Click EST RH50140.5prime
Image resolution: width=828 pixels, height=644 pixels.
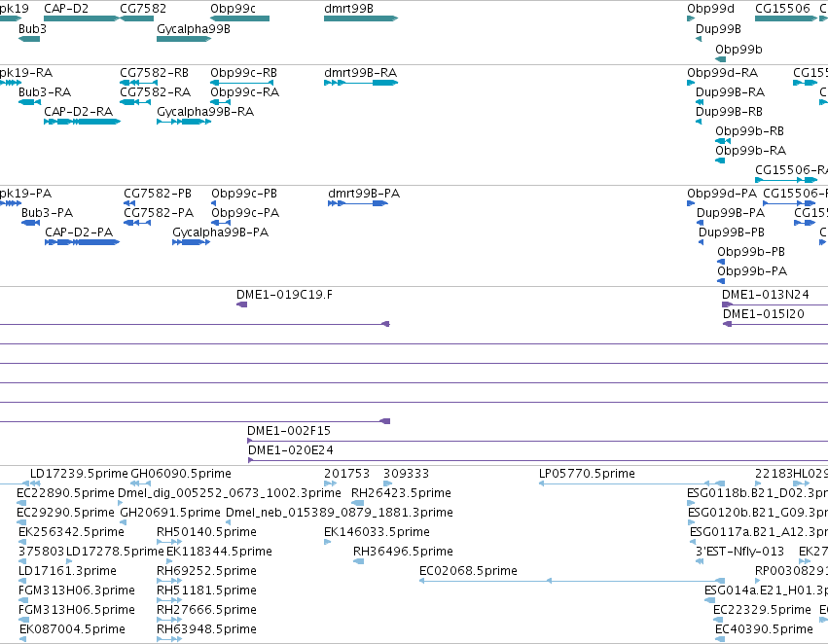pos(169,542)
